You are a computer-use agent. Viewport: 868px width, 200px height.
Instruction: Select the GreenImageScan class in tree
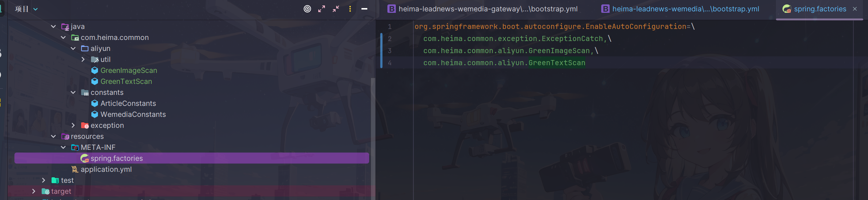[x=129, y=70]
